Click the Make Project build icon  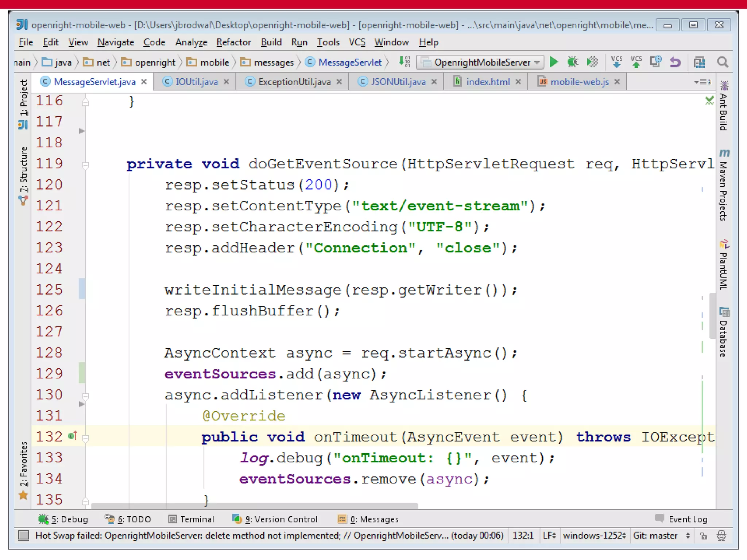[x=404, y=62]
